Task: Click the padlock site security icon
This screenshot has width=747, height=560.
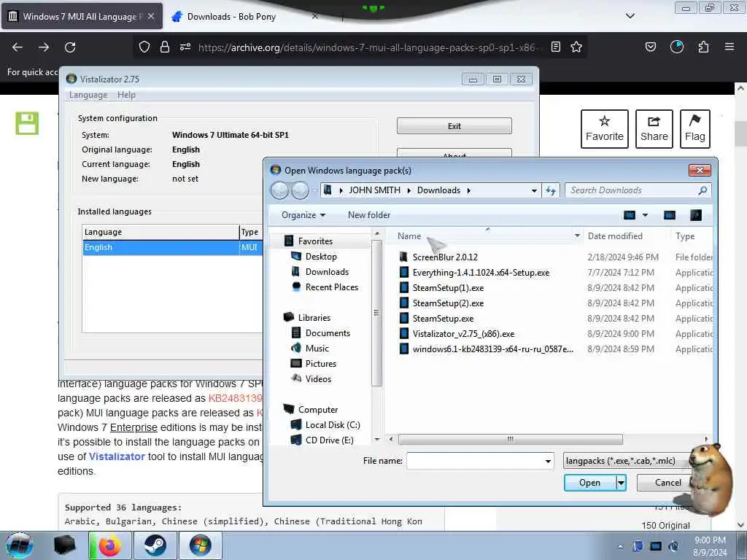Action: click(x=165, y=47)
